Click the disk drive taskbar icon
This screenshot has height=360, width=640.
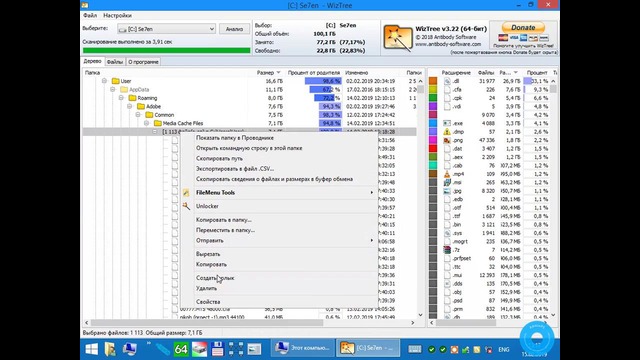click(x=199, y=349)
